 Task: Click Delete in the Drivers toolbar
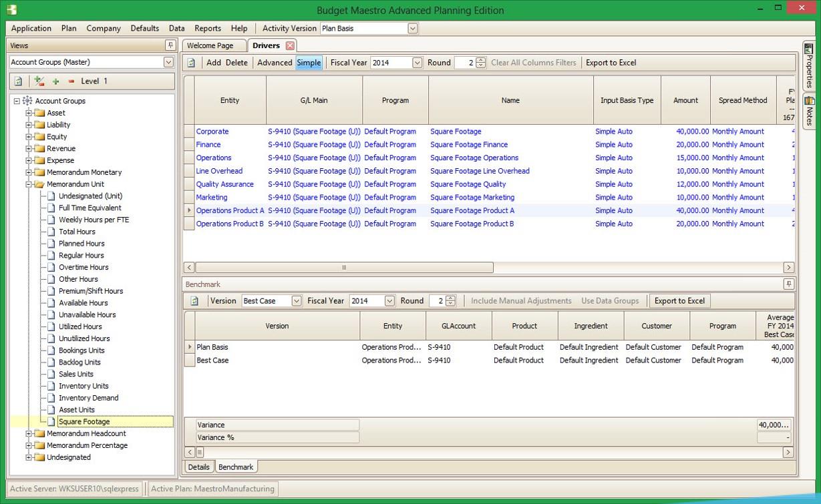coord(236,63)
